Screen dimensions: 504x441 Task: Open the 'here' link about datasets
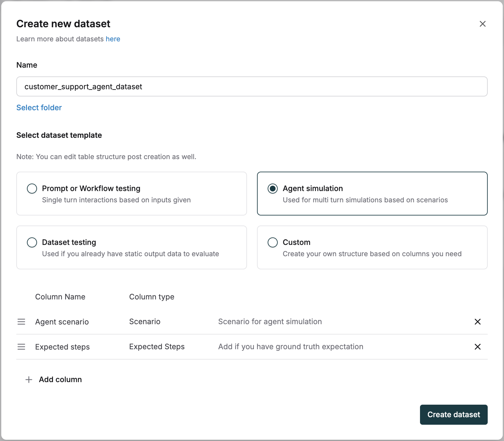coord(113,39)
